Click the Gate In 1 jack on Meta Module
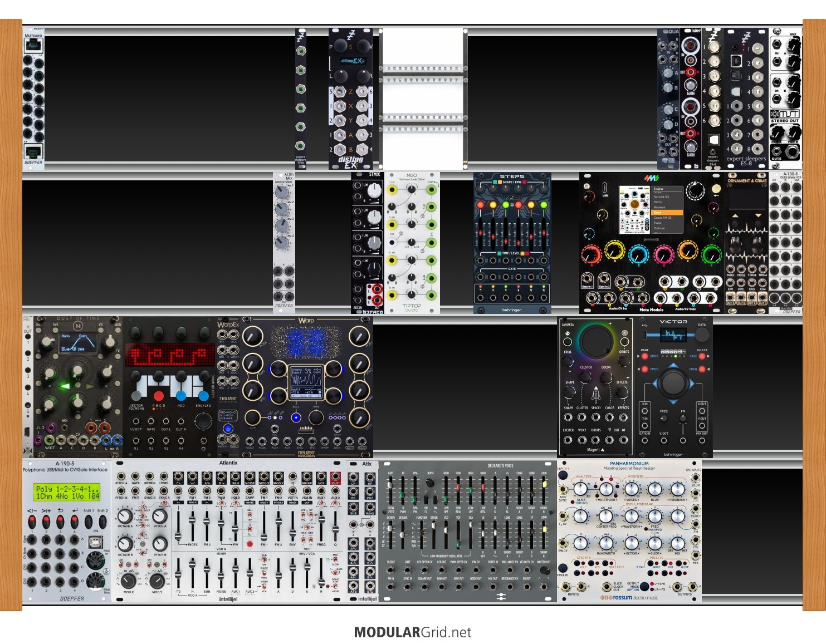Image resolution: width=826 pixels, height=644 pixels. (588, 278)
